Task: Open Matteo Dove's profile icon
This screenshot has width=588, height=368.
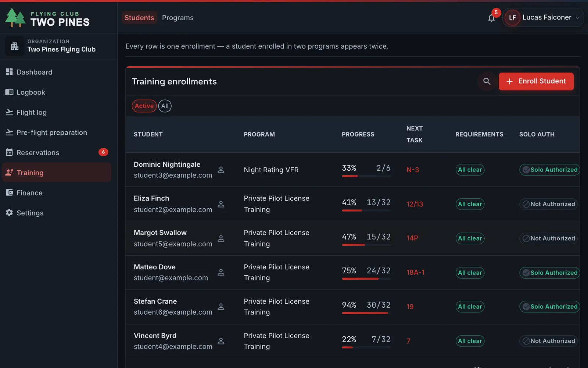Action: pyautogui.click(x=221, y=272)
